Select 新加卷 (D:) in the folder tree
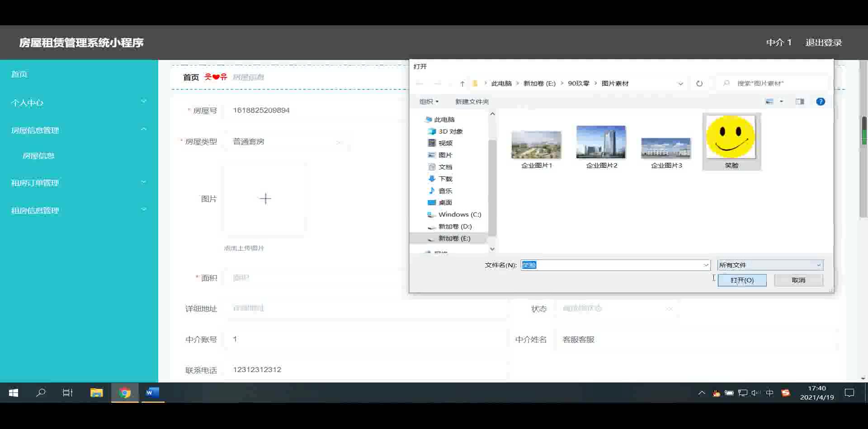Viewport: 868px width, 429px height. (x=455, y=226)
